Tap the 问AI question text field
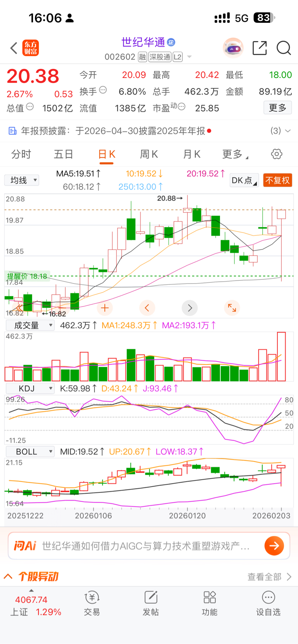 146,546
